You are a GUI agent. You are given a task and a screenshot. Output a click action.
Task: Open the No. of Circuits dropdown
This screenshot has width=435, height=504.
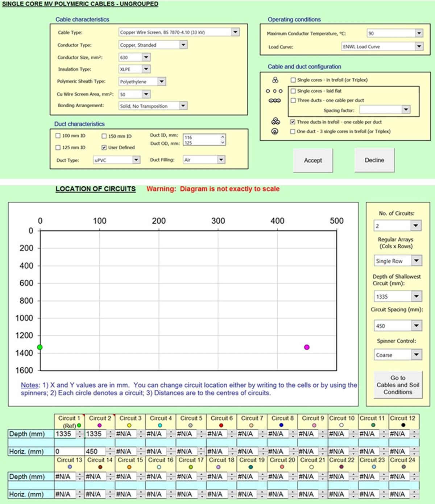(415, 226)
